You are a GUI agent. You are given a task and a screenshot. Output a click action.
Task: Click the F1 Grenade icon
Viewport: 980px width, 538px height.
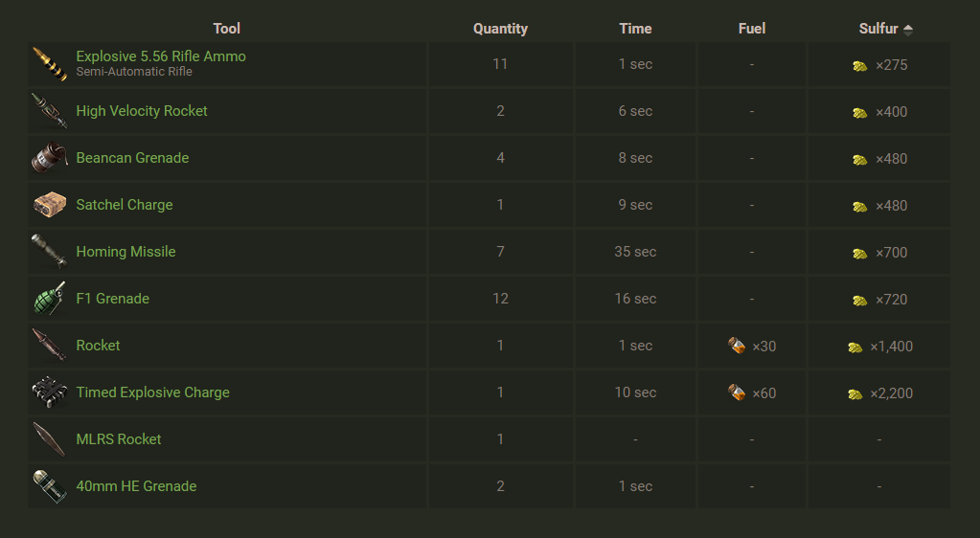point(48,299)
